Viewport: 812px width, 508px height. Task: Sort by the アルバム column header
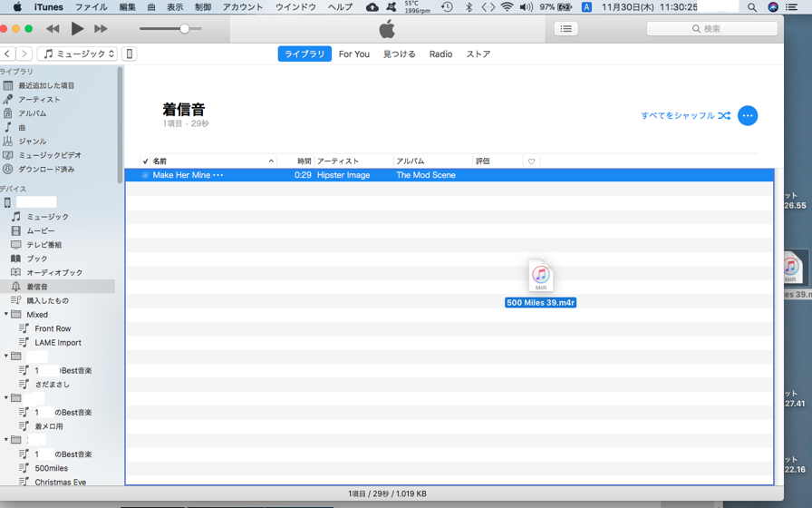pyautogui.click(x=411, y=161)
